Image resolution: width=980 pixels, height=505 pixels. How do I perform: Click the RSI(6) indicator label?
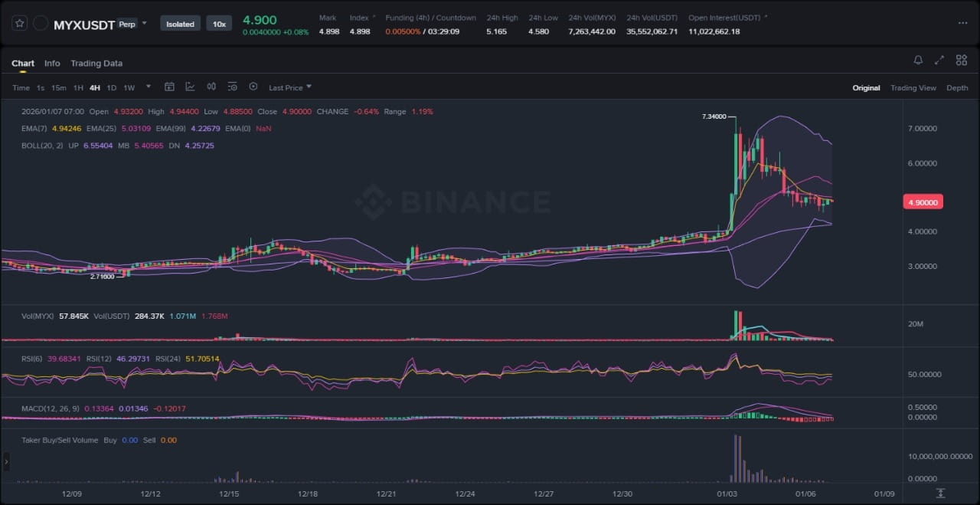(33, 359)
